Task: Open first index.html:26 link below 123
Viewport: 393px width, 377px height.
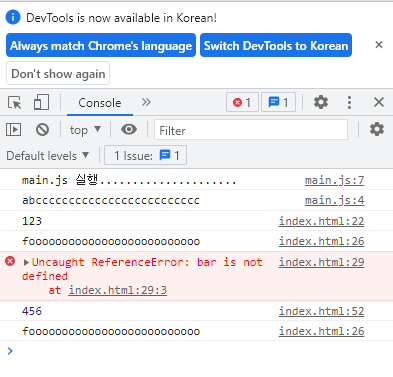Action: point(321,241)
